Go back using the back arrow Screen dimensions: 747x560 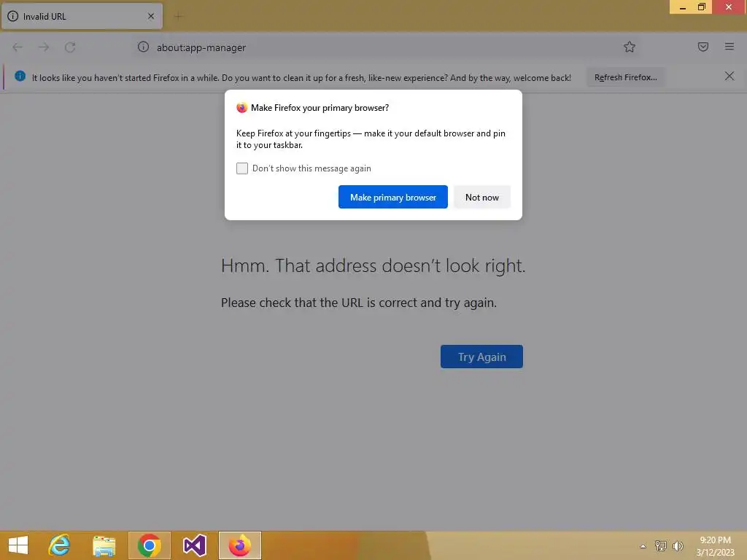coord(18,47)
